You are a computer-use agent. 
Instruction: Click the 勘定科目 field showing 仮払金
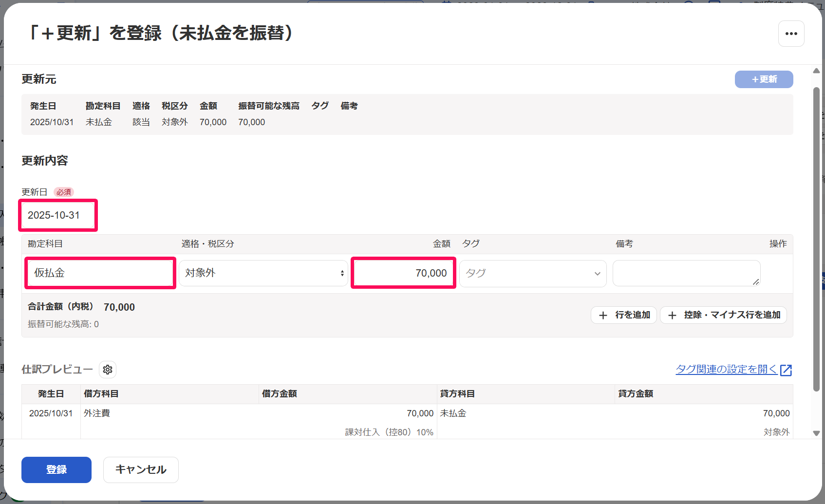(x=100, y=273)
